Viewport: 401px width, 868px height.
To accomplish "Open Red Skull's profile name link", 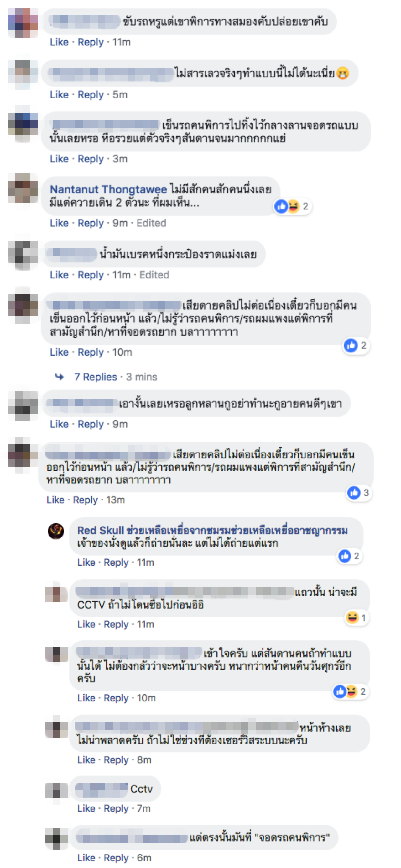I will tap(101, 530).
